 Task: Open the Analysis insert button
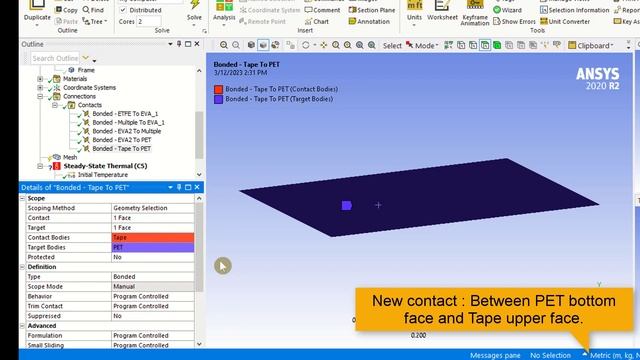point(224,12)
